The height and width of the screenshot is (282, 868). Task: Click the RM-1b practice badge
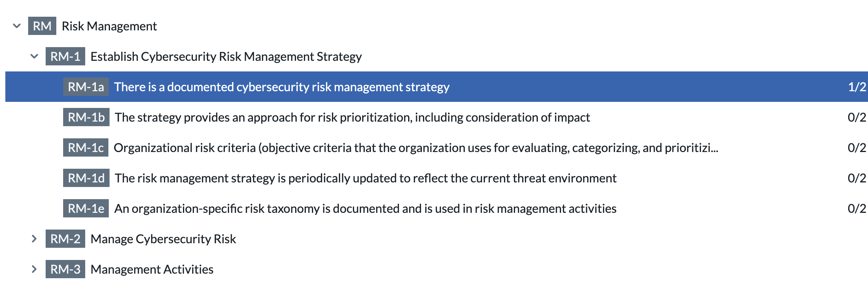click(x=86, y=117)
